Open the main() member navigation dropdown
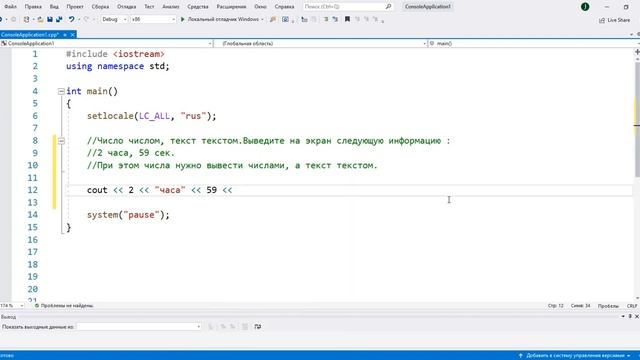This screenshot has height=360, width=640. [x=533, y=43]
